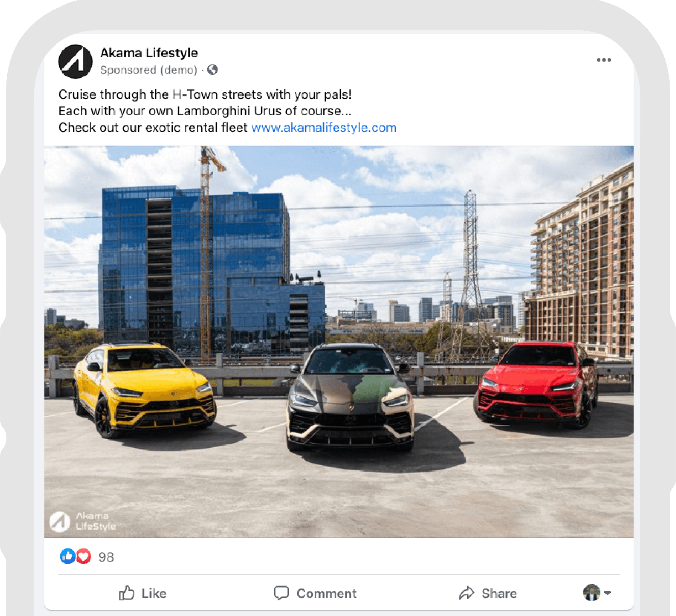This screenshot has height=616, width=676.
Task: View the 98 reactions count
Action: pyautogui.click(x=106, y=557)
